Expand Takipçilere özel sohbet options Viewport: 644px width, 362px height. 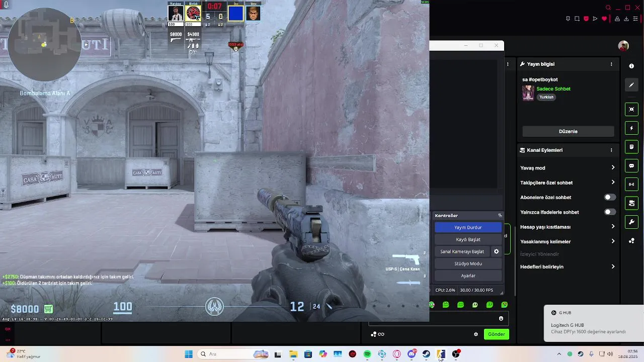568,183
